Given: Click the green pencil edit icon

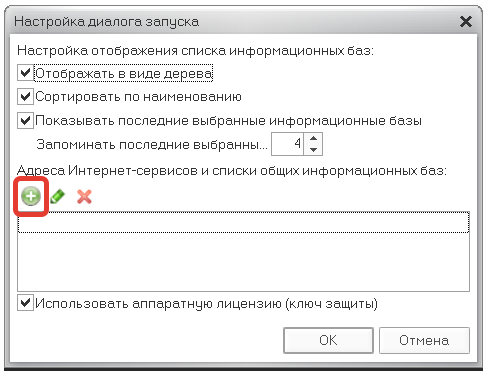Looking at the screenshot, I should point(58,196).
